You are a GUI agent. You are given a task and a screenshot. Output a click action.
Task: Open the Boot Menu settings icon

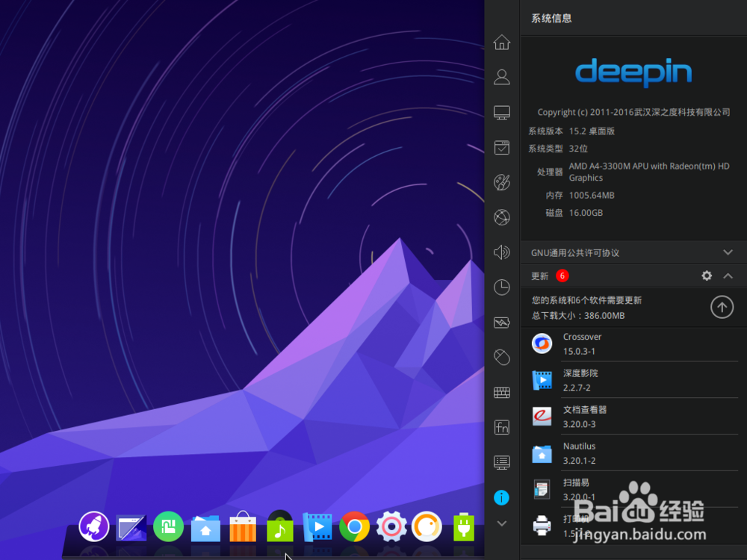point(501,462)
